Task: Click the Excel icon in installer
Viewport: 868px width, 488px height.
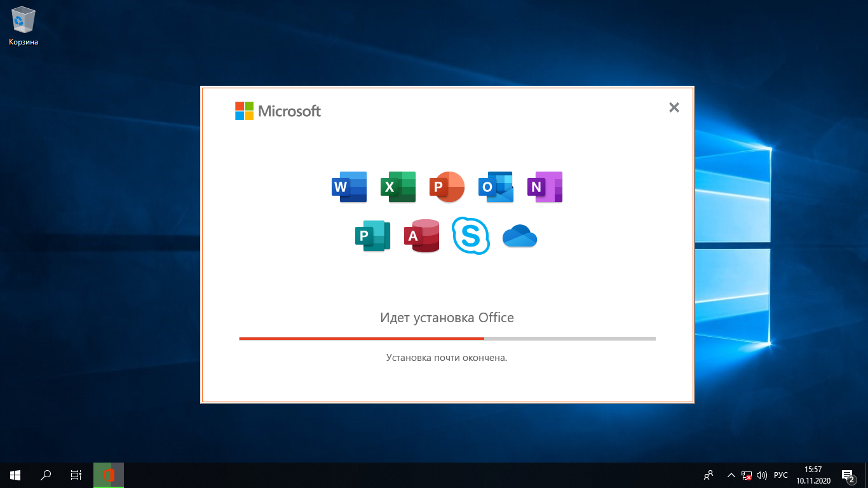Action: coord(398,187)
